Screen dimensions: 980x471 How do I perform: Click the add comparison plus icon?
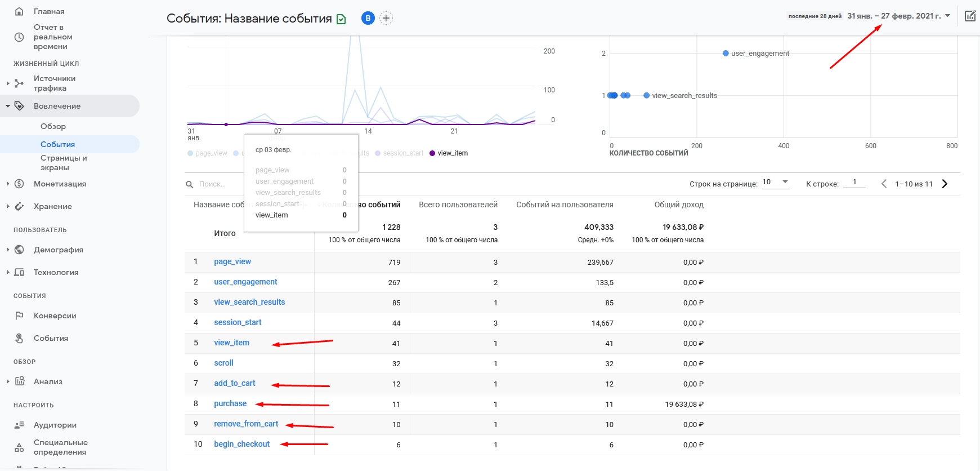[386, 18]
